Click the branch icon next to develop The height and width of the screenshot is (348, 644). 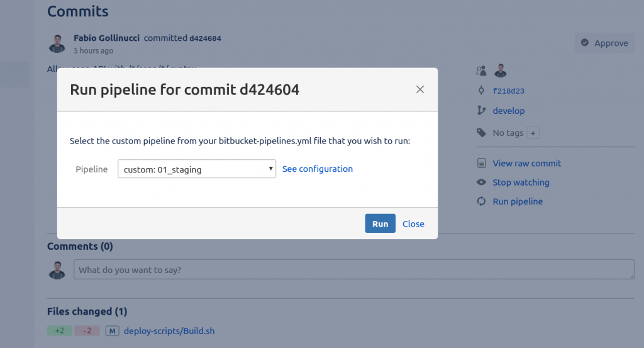coord(481,110)
